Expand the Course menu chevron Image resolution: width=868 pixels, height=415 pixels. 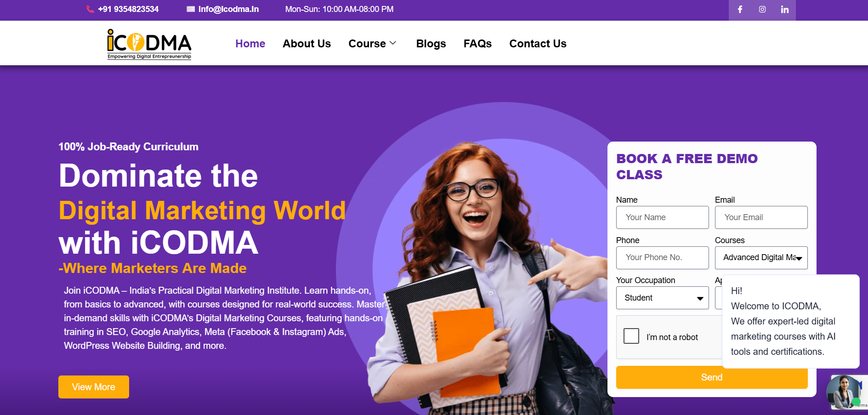[x=393, y=43]
